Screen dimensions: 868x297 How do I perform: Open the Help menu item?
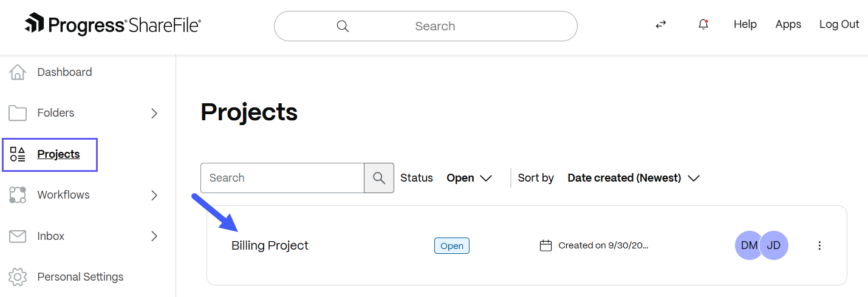(x=745, y=24)
